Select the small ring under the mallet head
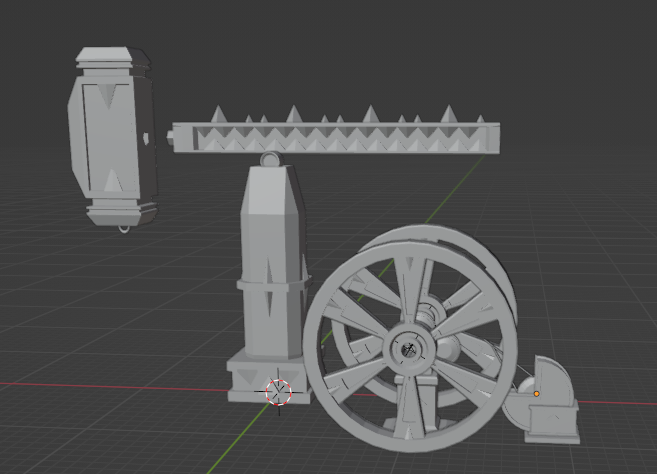The image size is (657, 474). click(x=124, y=229)
